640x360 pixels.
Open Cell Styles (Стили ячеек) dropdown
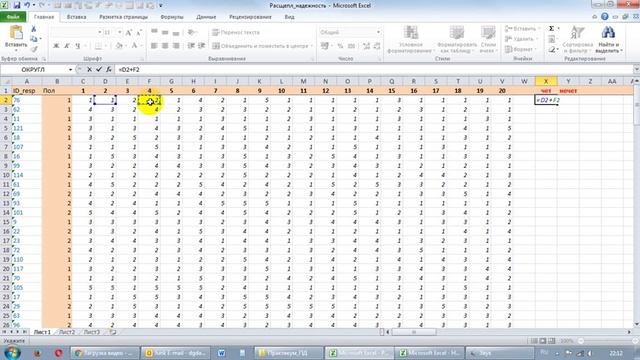488,40
